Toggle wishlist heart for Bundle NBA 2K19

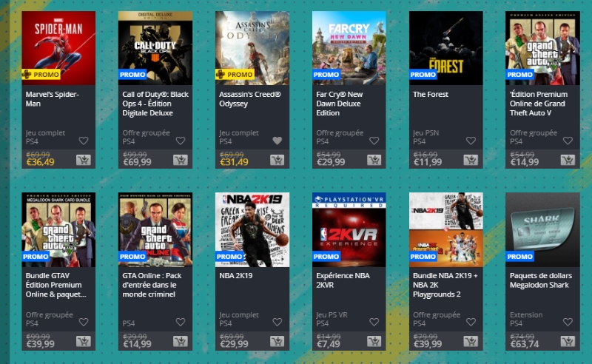[471, 322]
